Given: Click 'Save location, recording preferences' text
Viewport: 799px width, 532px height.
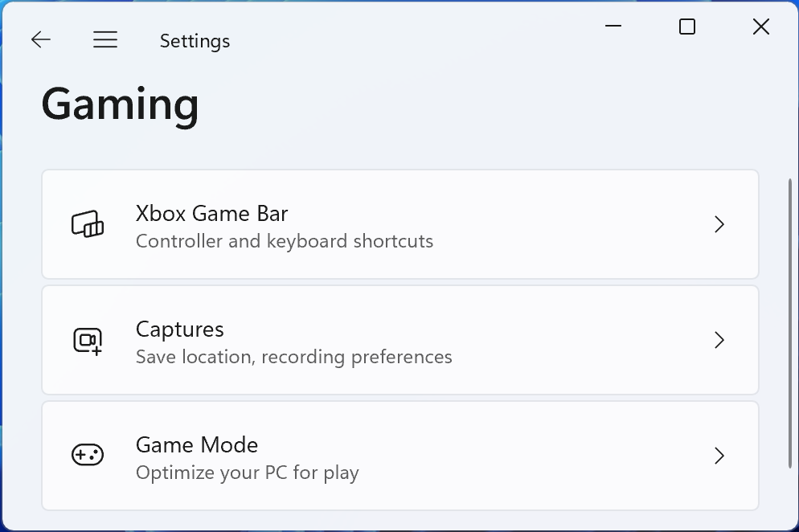Looking at the screenshot, I should (x=294, y=357).
